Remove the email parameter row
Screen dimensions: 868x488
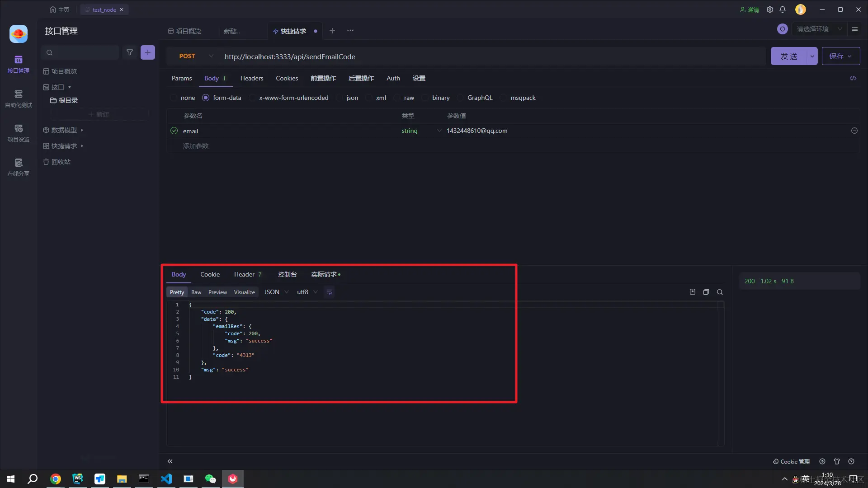(x=854, y=131)
